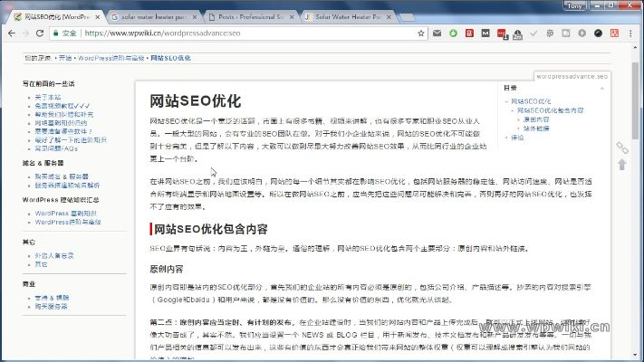644x362 pixels.
Task: Click the backlinks chain icon on right
Action: click(621, 147)
